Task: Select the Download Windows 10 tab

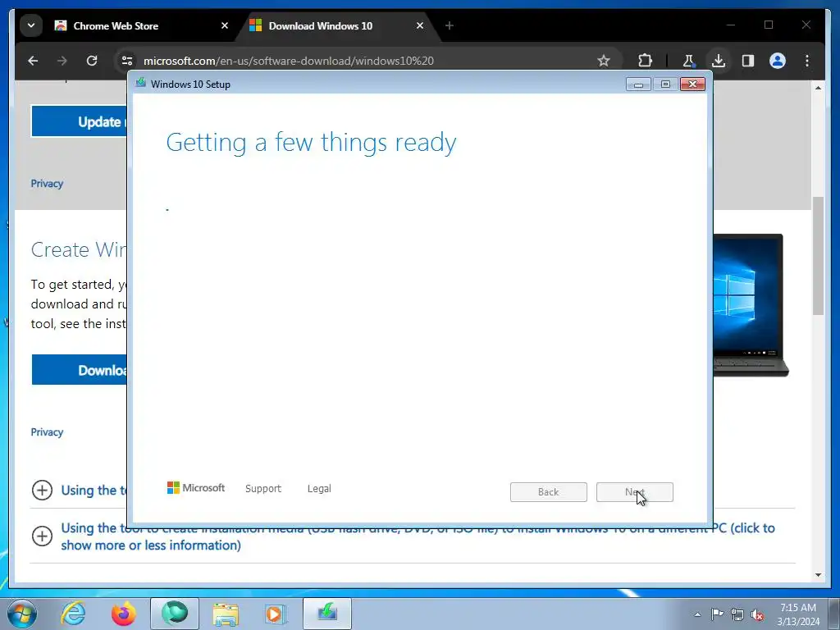Action: (336, 25)
